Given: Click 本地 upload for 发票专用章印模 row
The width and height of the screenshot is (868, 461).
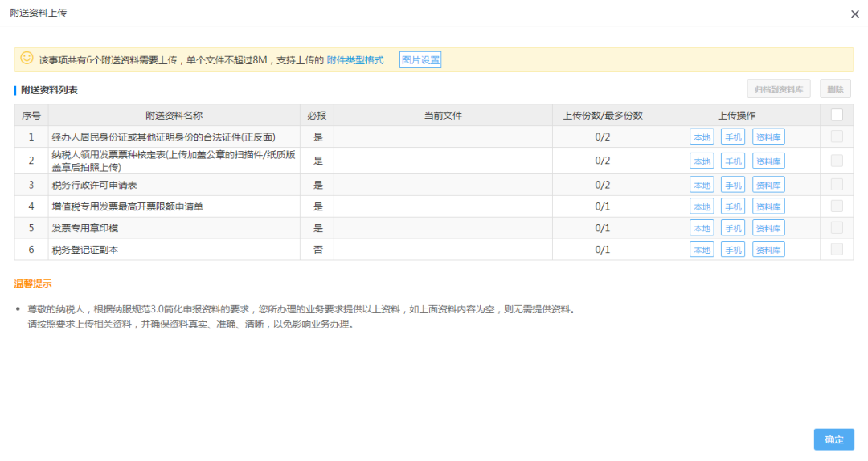Looking at the screenshot, I should (702, 228).
